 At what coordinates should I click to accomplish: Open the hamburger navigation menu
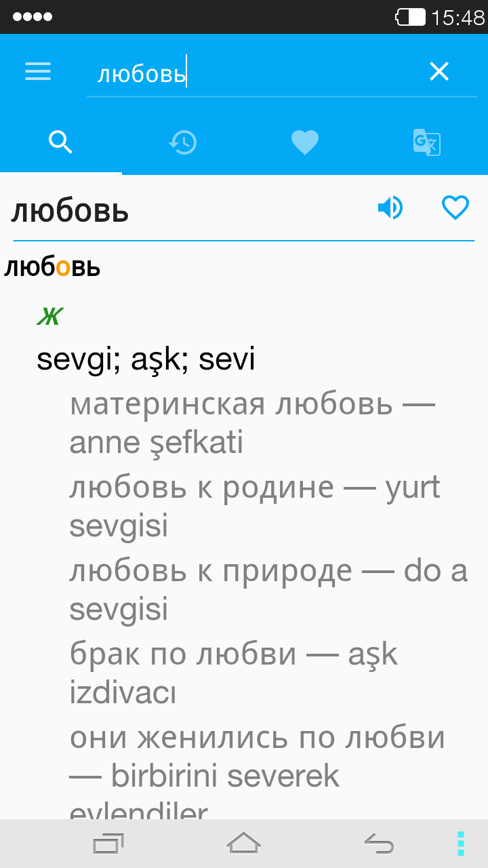[x=38, y=71]
